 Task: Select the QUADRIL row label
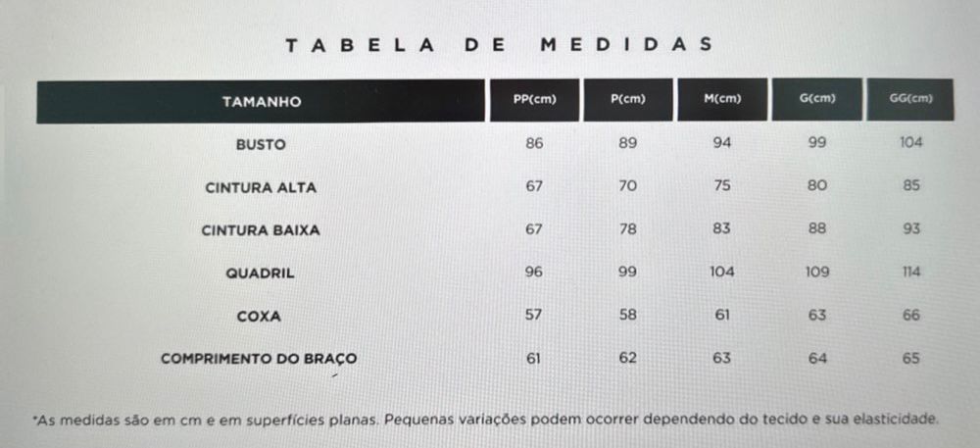pyautogui.click(x=261, y=274)
